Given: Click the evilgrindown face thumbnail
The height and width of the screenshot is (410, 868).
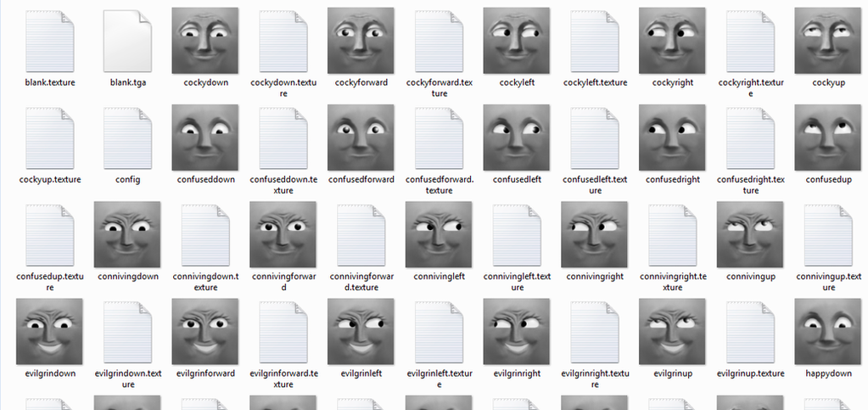Looking at the screenshot, I should pyautogui.click(x=49, y=331).
